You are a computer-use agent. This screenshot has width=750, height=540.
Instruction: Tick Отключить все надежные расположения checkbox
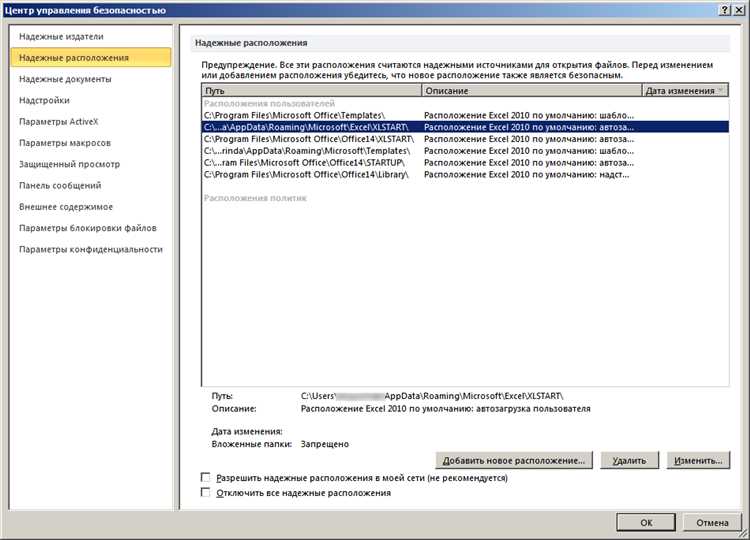pyautogui.click(x=206, y=492)
